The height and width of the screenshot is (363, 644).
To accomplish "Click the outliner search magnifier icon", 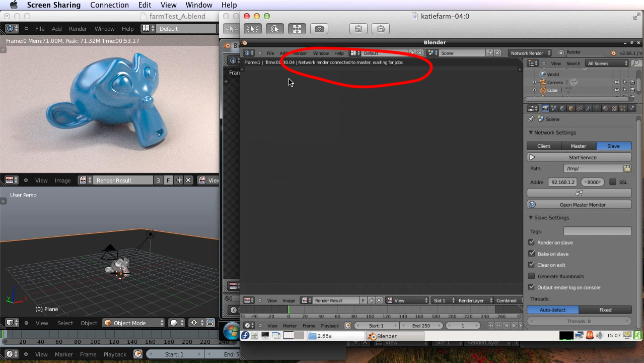I will (636, 64).
